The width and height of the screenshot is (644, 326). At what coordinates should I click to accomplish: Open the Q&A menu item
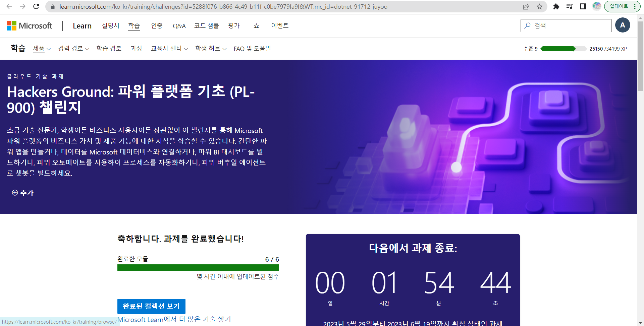pyautogui.click(x=179, y=26)
